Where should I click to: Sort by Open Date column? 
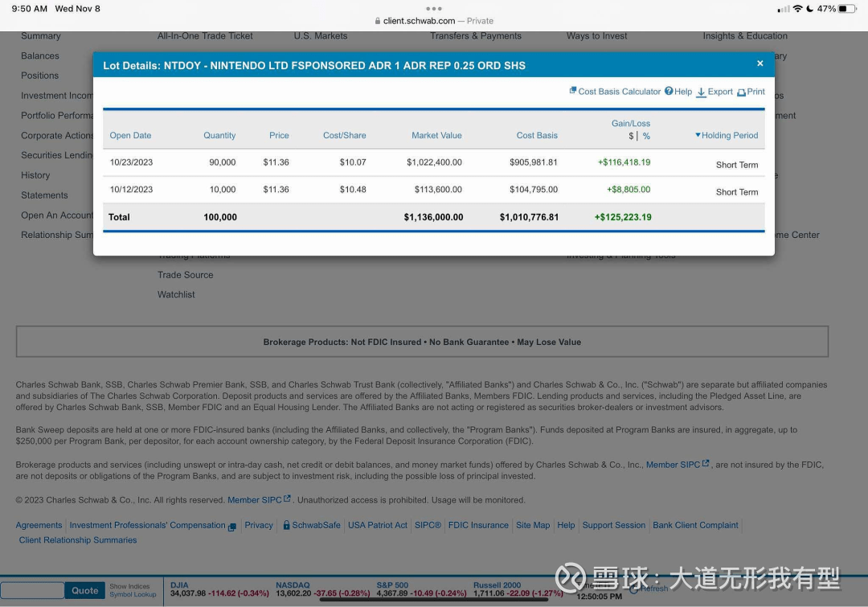click(x=130, y=135)
